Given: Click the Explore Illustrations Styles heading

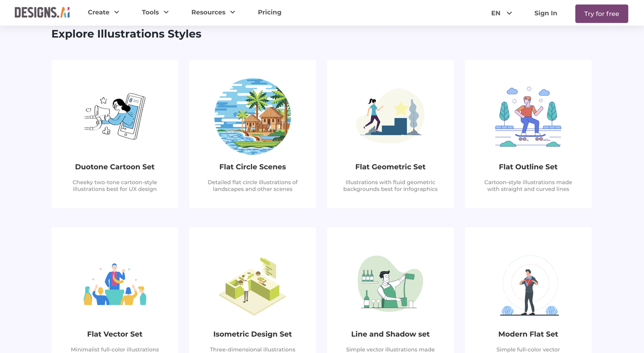Looking at the screenshot, I should click(x=126, y=34).
